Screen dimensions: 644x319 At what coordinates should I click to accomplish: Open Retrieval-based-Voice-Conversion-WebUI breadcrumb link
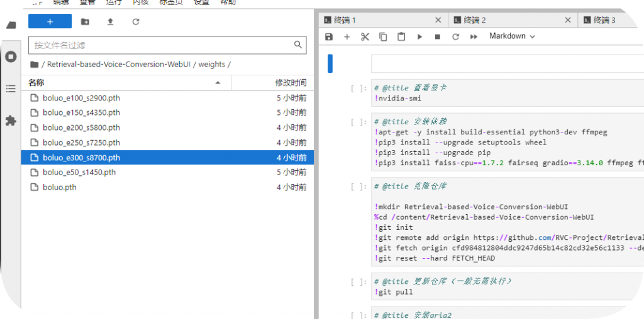click(119, 65)
